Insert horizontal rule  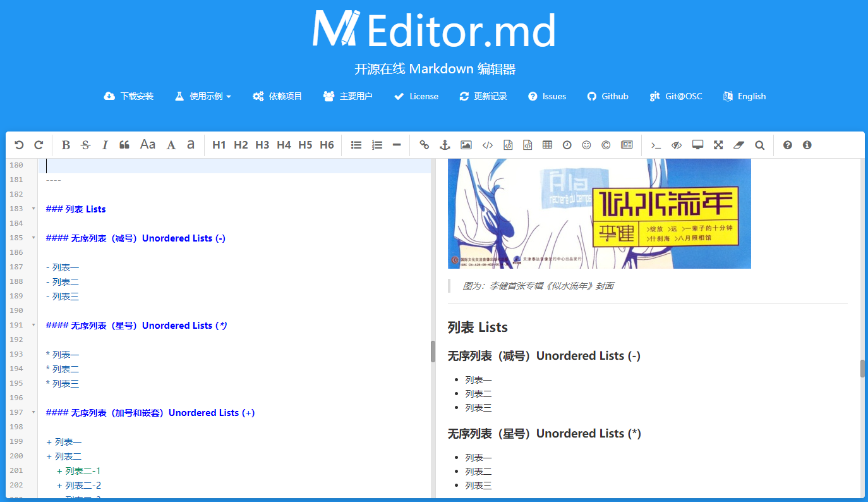pos(397,145)
